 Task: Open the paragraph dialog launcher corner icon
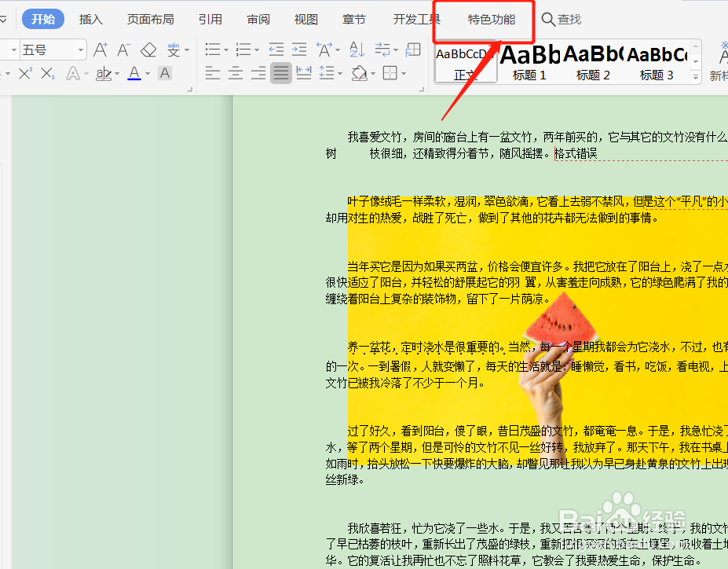click(x=422, y=89)
